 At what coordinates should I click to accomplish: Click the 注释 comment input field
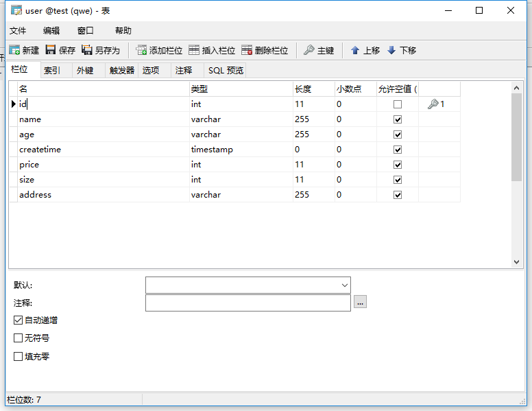pos(247,303)
